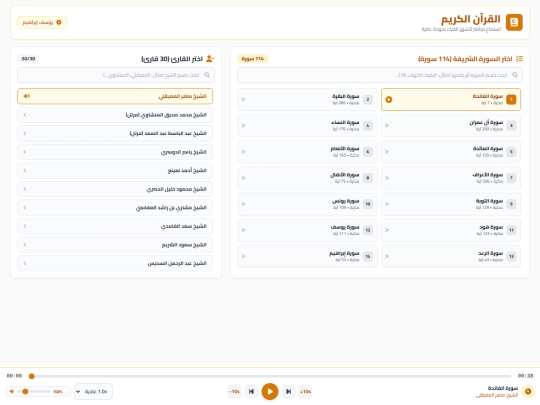Click the 114 سورة count badge
Image resolution: width=540 pixels, height=405 pixels.
252,59
